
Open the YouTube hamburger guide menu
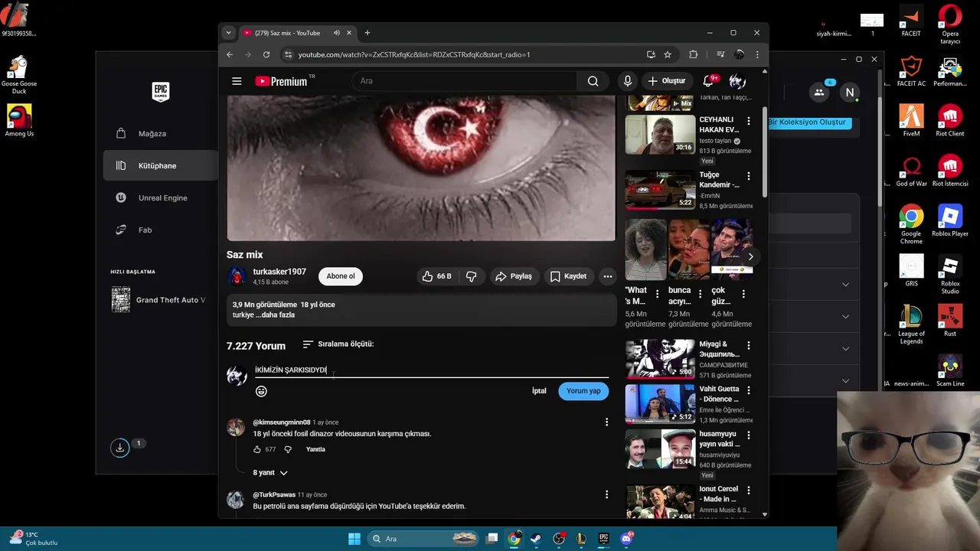pyautogui.click(x=237, y=81)
